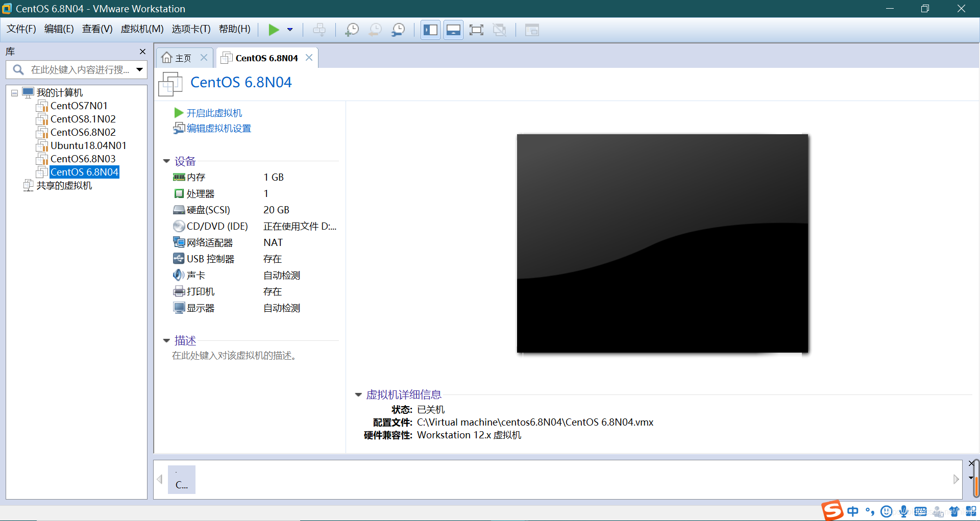Click the console view toolbar icon
The image size is (980, 521).
(532, 30)
